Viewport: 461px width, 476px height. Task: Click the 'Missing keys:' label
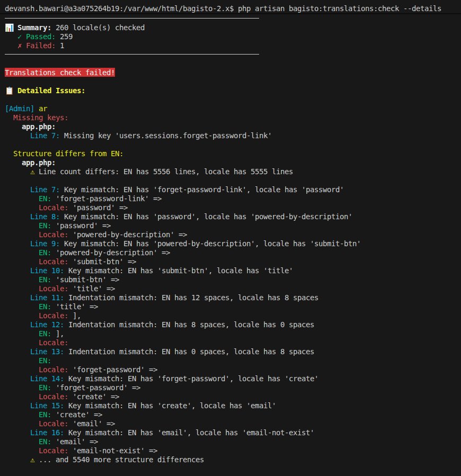click(41, 118)
